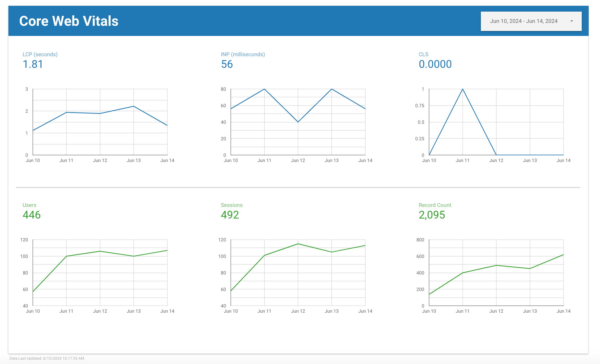
Task: Click the LCP seconds label link
Action: (x=39, y=54)
